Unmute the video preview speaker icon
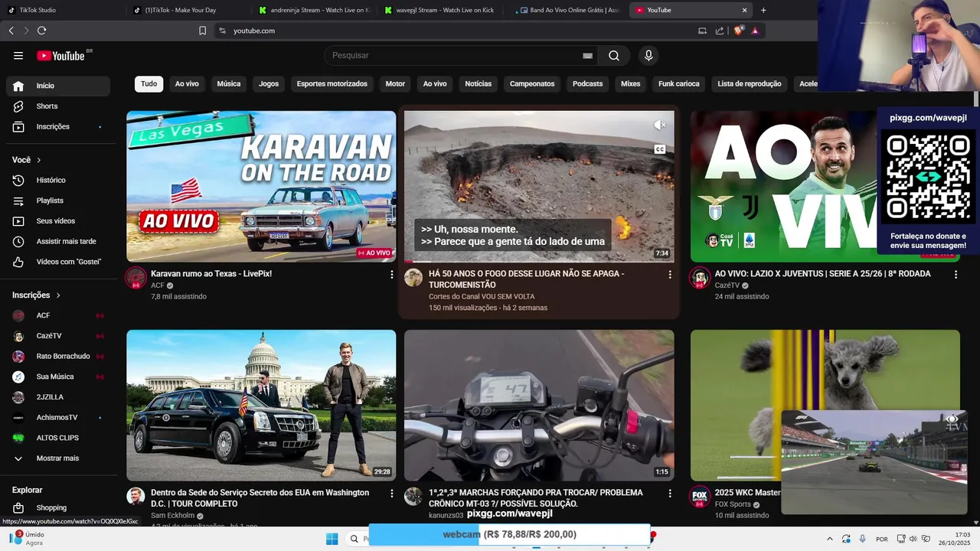The height and width of the screenshot is (551, 980). (x=660, y=125)
